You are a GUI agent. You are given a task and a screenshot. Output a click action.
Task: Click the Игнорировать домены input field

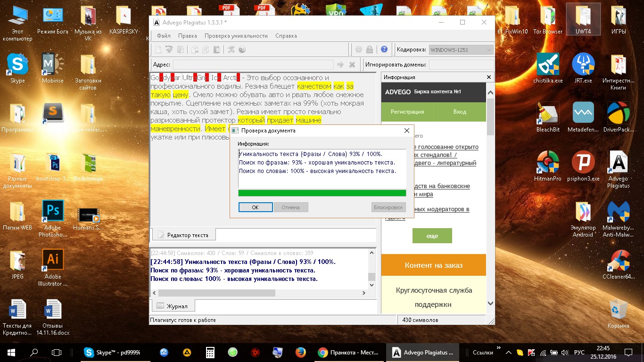click(x=461, y=65)
